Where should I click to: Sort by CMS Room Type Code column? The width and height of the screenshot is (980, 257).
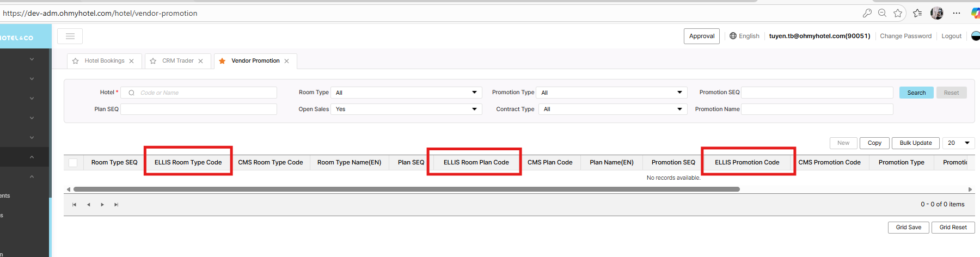point(271,162)
